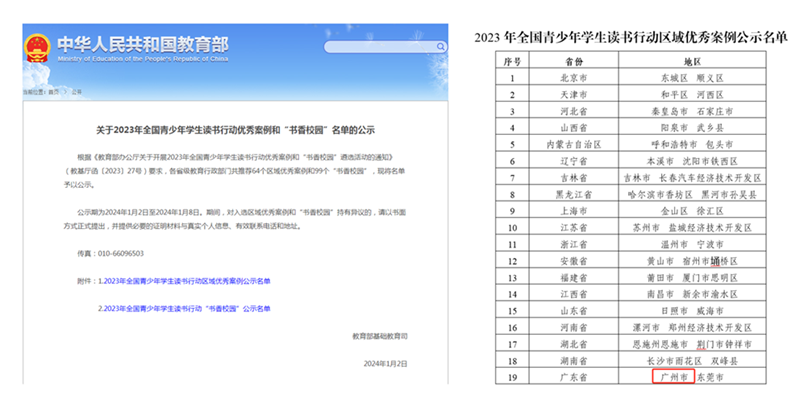Select the 山西省 province cell

[x=574, y=128]
